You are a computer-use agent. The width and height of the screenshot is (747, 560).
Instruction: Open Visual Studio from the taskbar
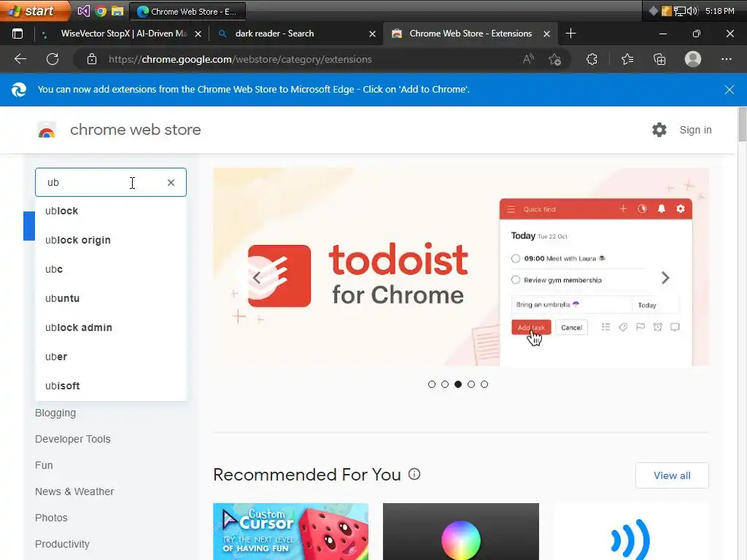84,11
